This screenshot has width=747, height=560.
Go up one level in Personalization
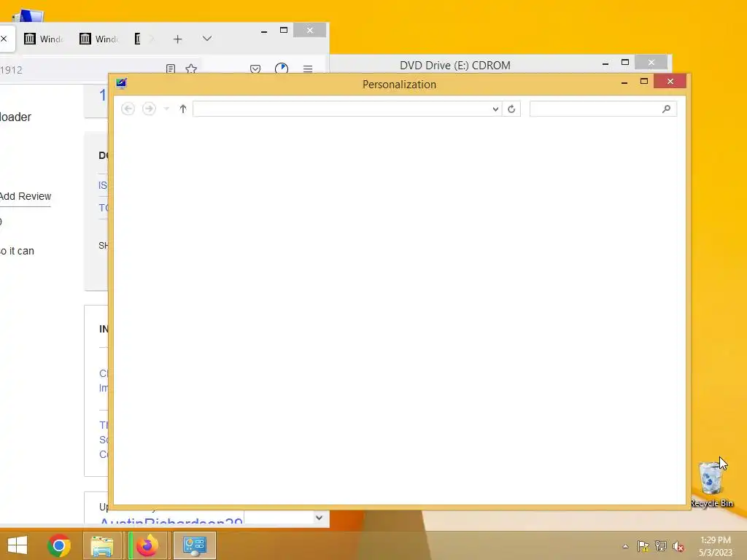pyautogui.click(x=183, y=109)
